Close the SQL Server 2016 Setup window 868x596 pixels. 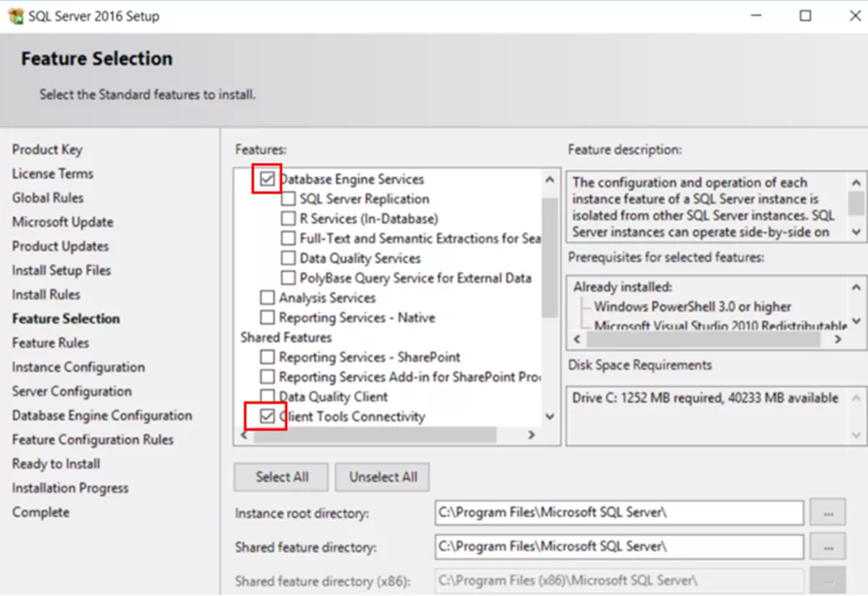[855, 16]
